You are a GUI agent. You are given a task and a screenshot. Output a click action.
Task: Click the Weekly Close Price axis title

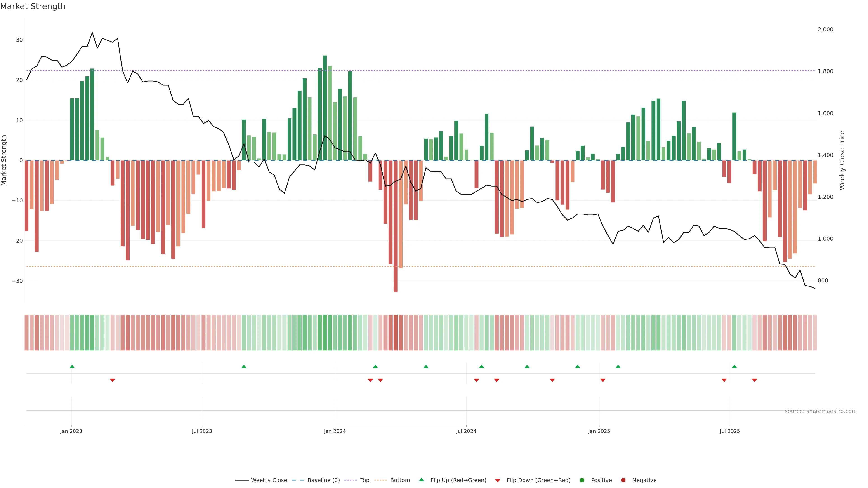click(x=842, y=160)
